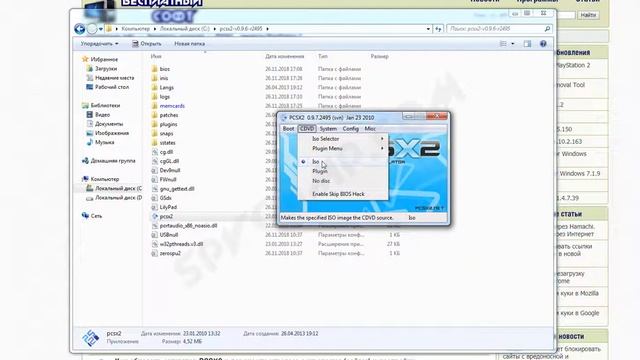This screenshot has width=640, height=360.
Task: Select the Plugin CDVD source option
Action: click(x=343, y=171)
